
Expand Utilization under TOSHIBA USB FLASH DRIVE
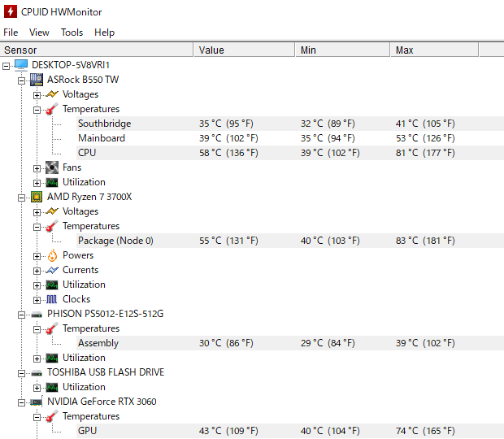[37, 388]
